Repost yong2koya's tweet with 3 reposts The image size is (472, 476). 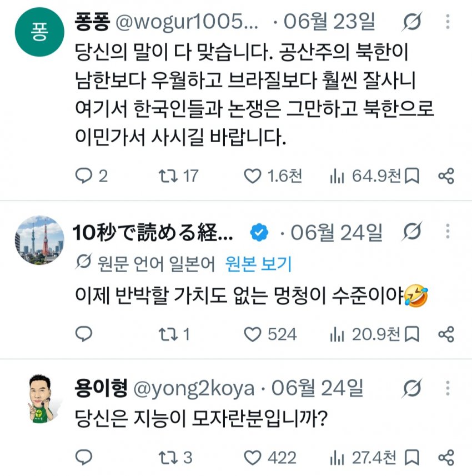pos(175,458)
